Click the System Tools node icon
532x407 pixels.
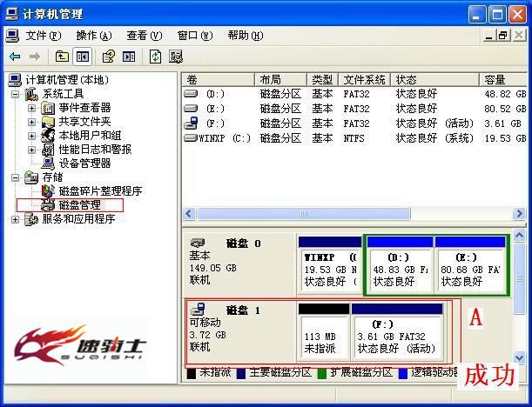point(31,94)
